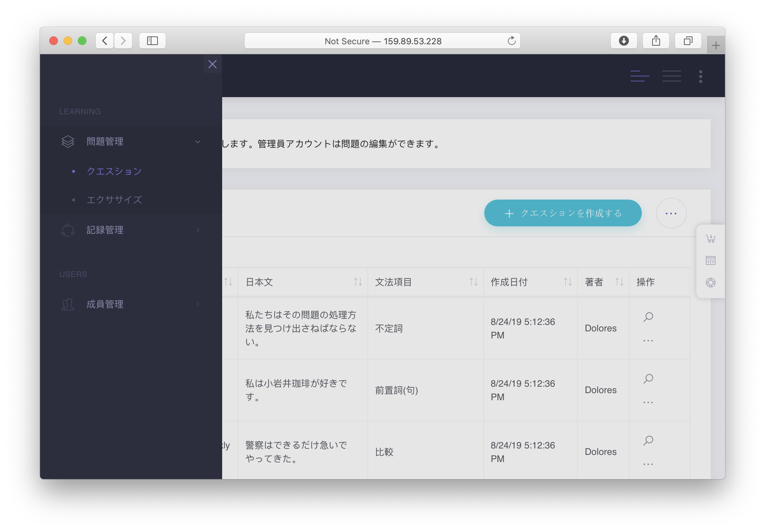
Task: Click the magnifier icon in the 不定詞 row
Action: tap(648, 317)
